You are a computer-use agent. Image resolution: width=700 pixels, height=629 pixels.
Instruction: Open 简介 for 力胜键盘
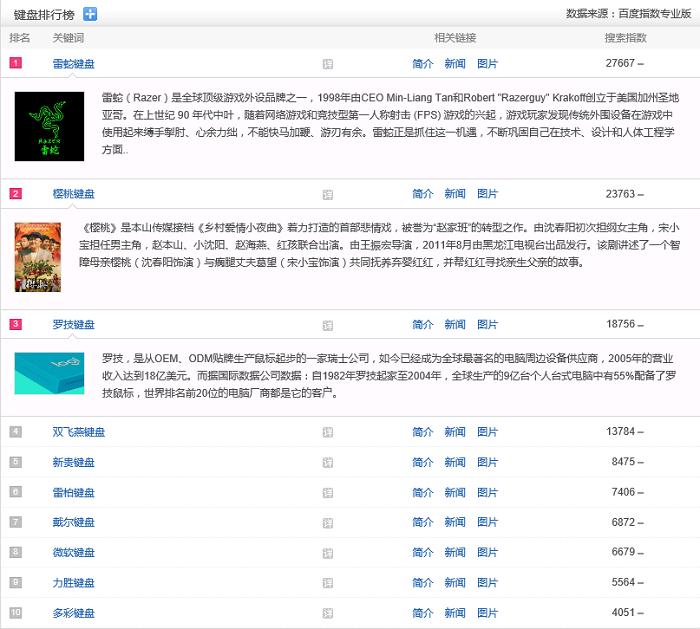point(422,583)
